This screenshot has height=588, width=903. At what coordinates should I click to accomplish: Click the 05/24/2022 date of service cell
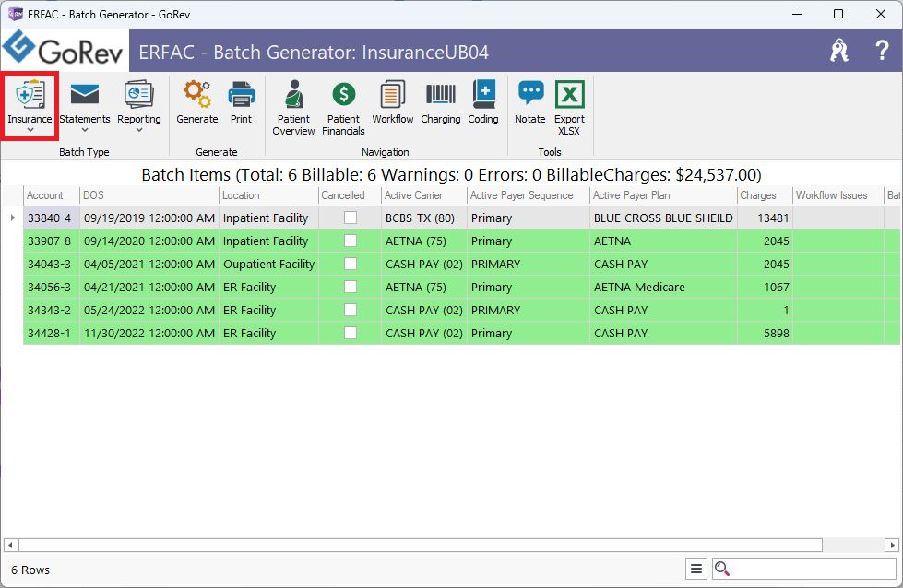(149, 310)
